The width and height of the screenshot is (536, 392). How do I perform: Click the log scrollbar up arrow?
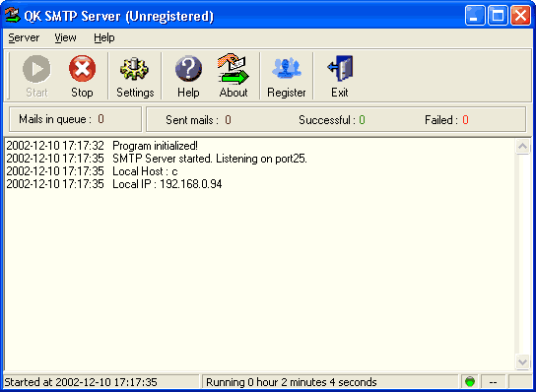[522, 147]
